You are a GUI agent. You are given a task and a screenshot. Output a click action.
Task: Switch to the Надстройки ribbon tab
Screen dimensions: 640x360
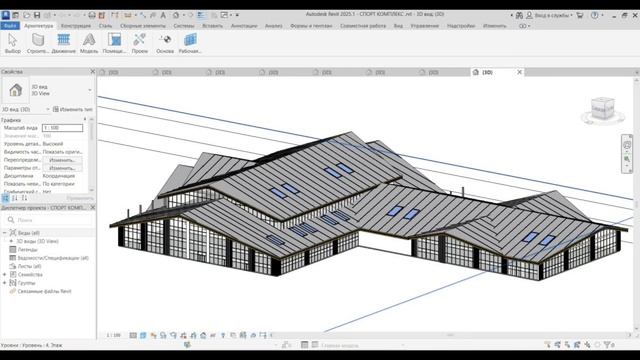point(461,26)
